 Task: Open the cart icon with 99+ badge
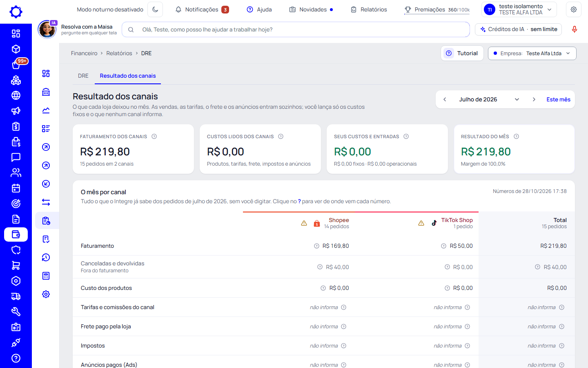pyautogui.click(x=16, y=64)
